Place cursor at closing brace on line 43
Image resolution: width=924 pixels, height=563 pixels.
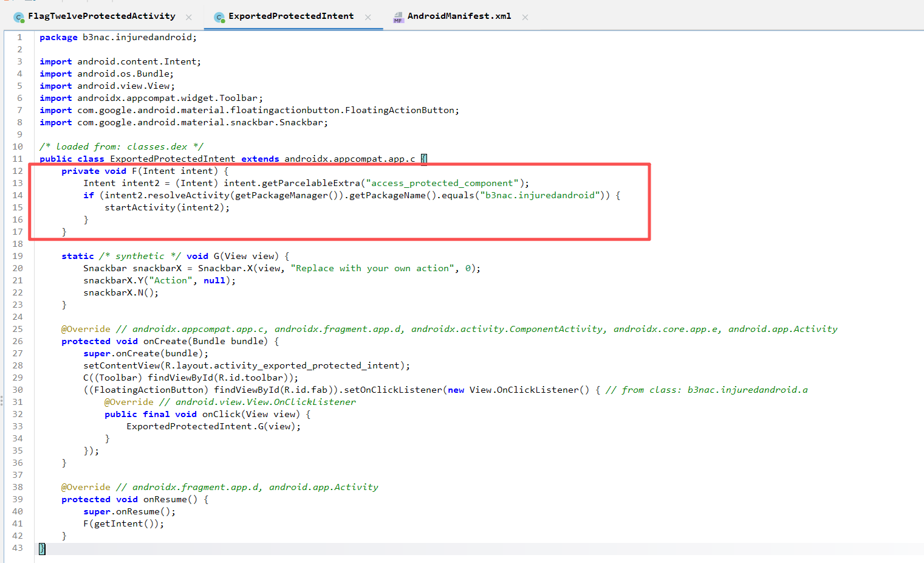tap(42, 548)
